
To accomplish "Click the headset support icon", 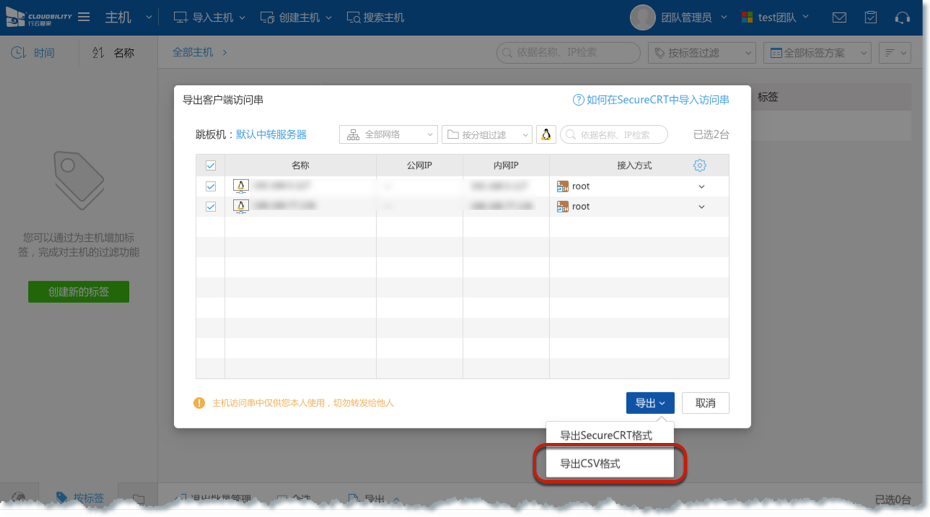I will pyautogui.click(x=903, y=18).
